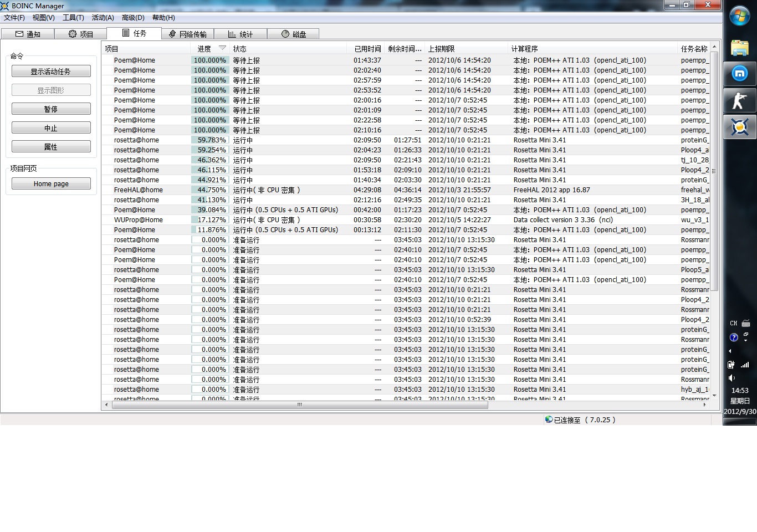The image size is (757, 532).
Task: Select the FreeHAL@home task row
Action: click(406, 190)
